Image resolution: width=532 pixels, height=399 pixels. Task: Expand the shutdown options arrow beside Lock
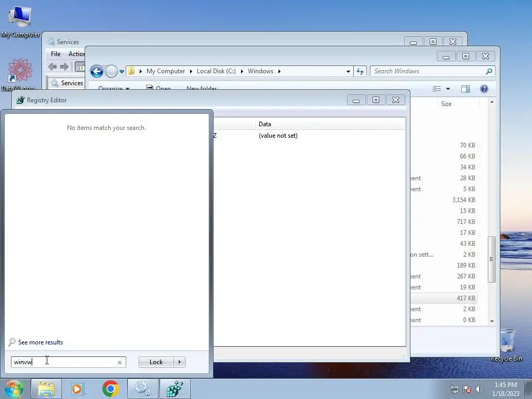(179, 362)
